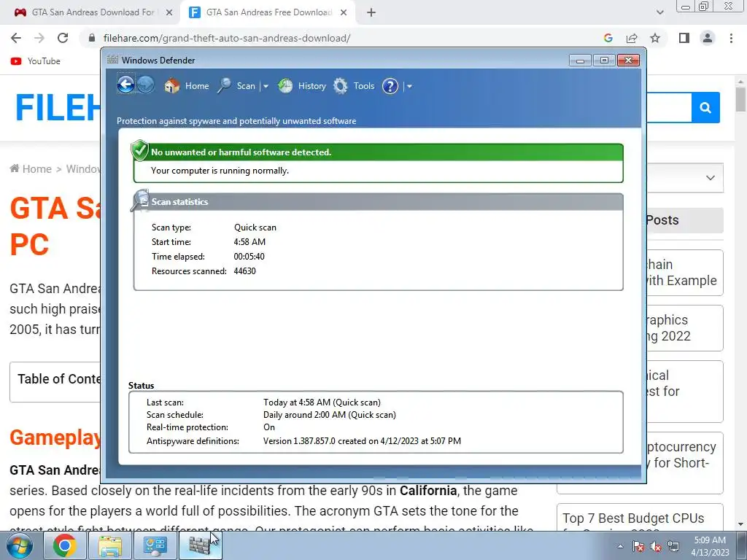747x560 pixels.
Task: Open the Windows Start menu
Action: click(20, 546)
